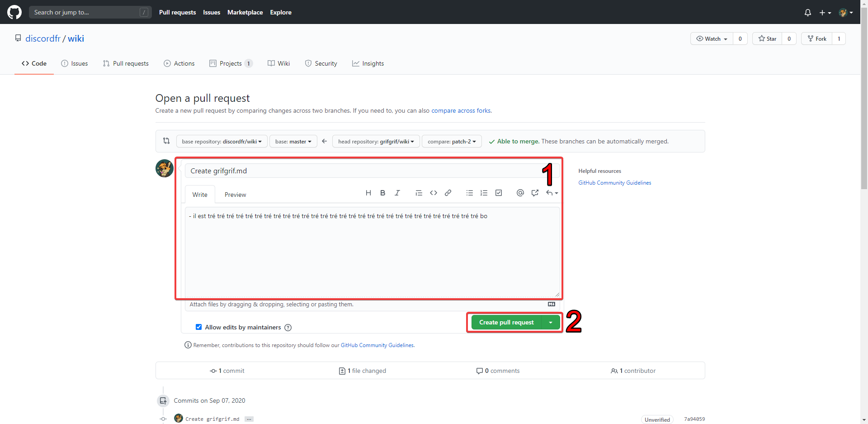868x424 pixels.
Task: Add a bulleted list
Action: point(470,193)
